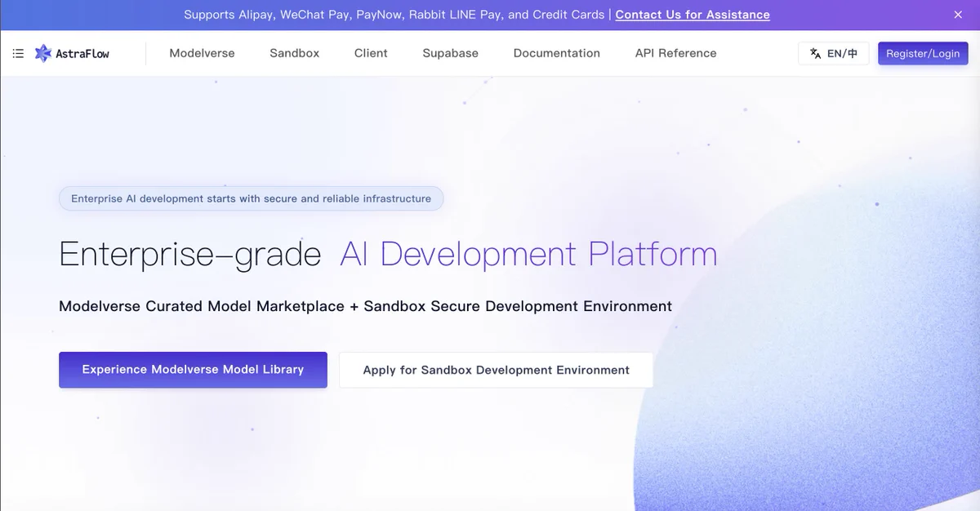
Task: Click the AstraFlow brand name text
Action: 82,54
